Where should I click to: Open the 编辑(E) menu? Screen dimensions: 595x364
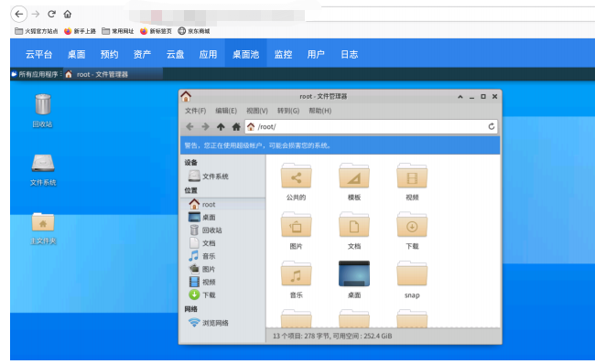pos(226,111)
